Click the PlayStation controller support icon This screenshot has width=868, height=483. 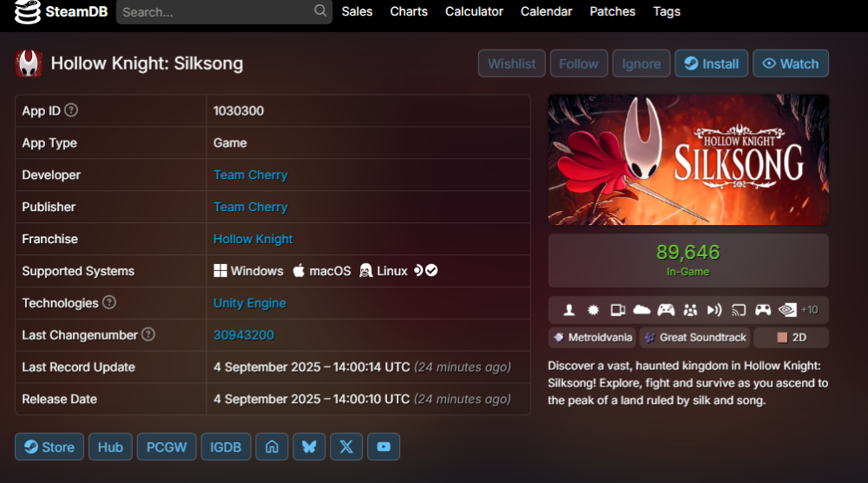click(763, 309)
